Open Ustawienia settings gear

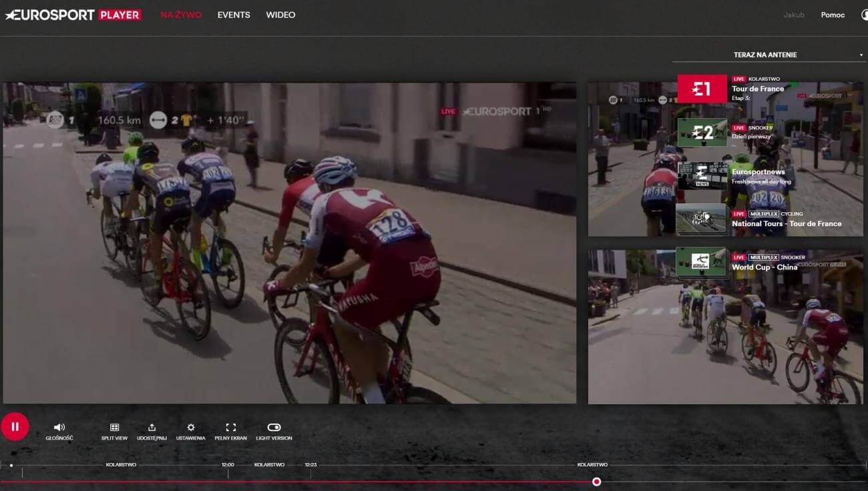(x=191, y=427)
